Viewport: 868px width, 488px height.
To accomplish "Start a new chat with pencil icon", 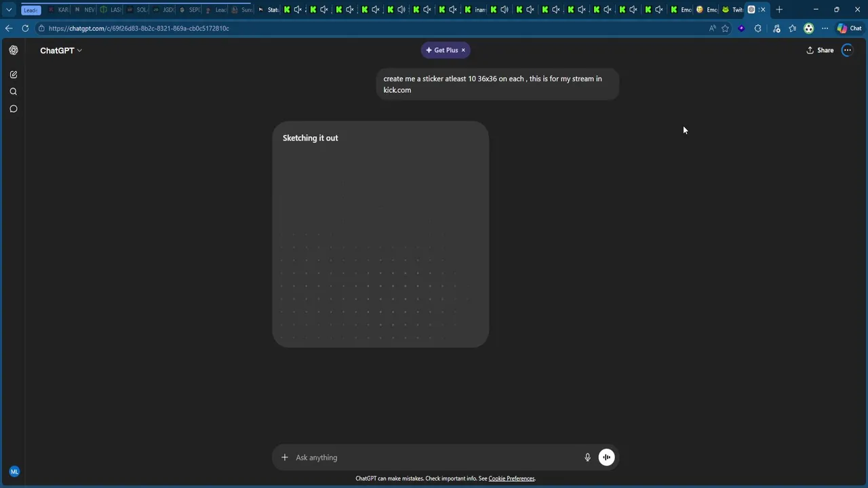I will click(x=14, y=75).
